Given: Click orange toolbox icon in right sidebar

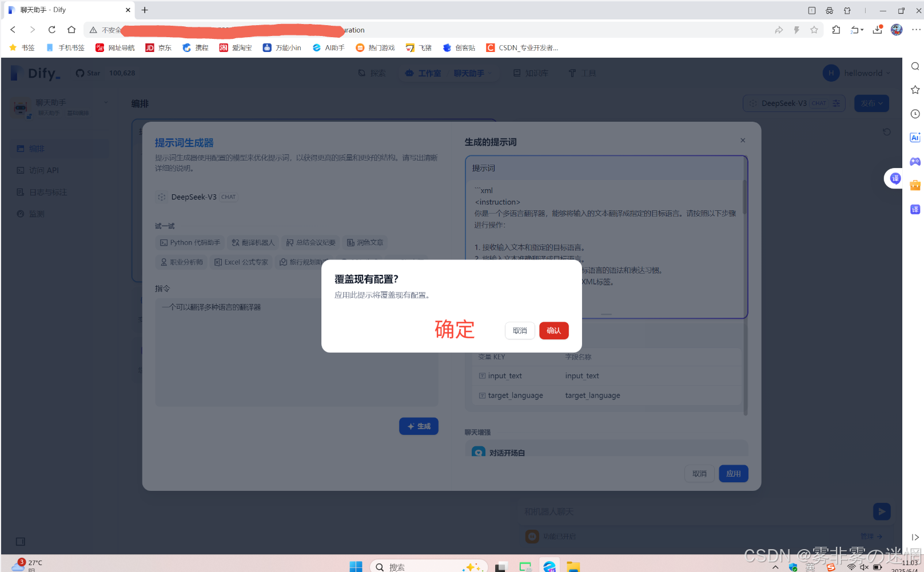Looking at the screenshot, I should coord(915,185).
